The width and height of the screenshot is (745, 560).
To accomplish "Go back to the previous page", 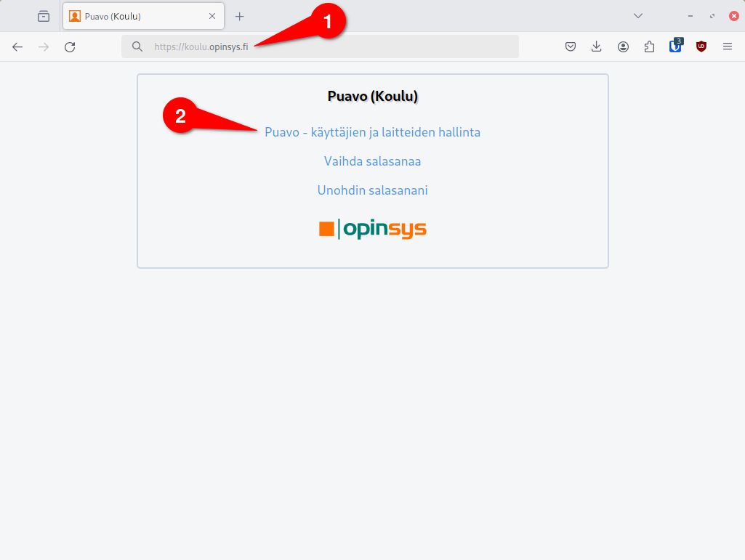I will [x=17, y=46].
